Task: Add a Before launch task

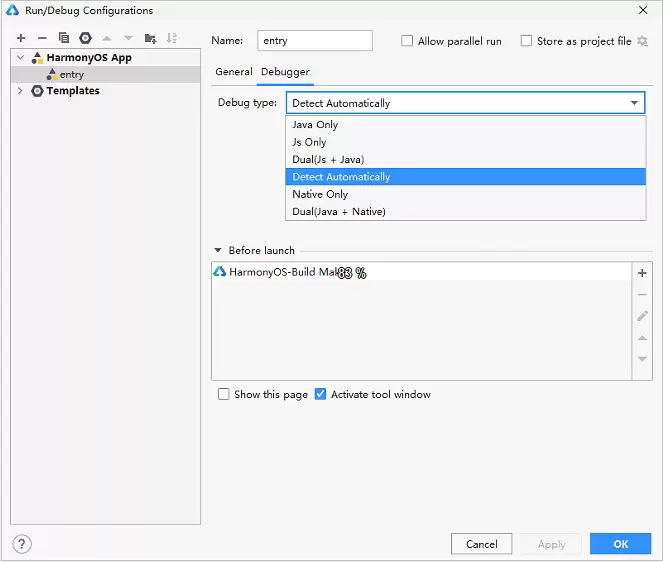Action: (x=642, y=273)
